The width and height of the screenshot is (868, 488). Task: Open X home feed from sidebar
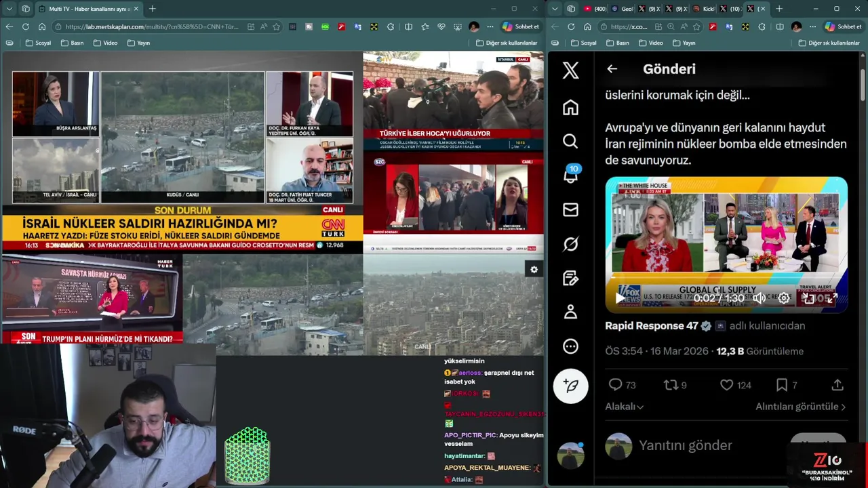[x=570, y=107]
